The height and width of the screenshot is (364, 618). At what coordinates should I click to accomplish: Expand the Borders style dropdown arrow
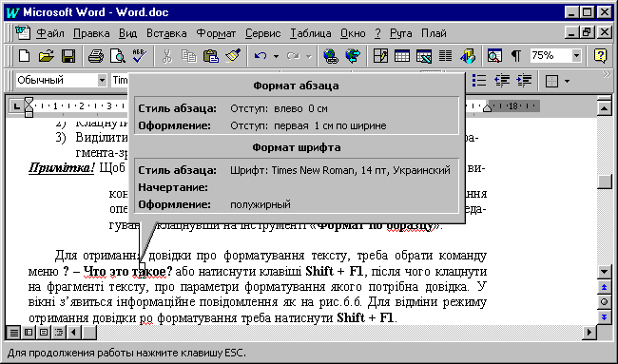(568, 81)
